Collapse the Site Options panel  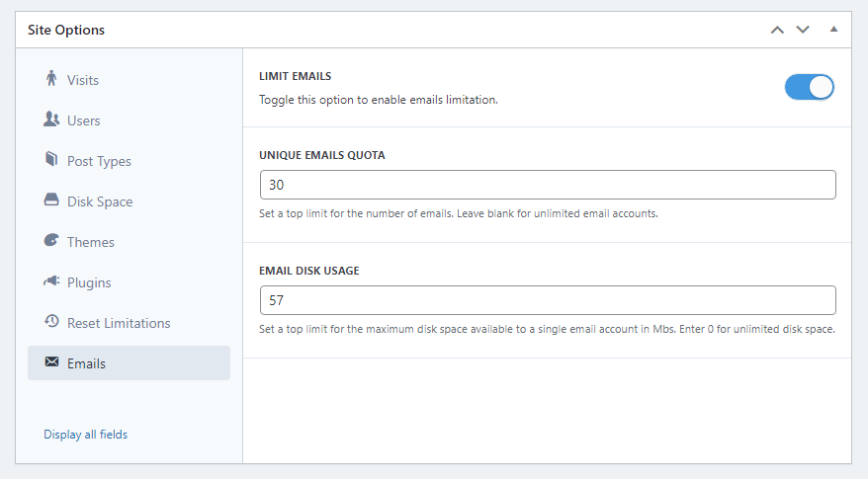(x=833, y=30)
